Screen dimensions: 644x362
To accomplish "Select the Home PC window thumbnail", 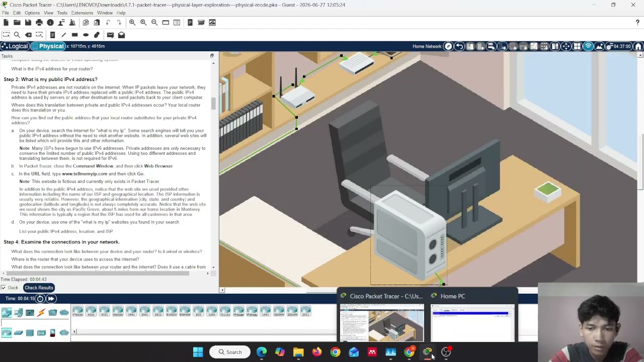I will 472,316.
